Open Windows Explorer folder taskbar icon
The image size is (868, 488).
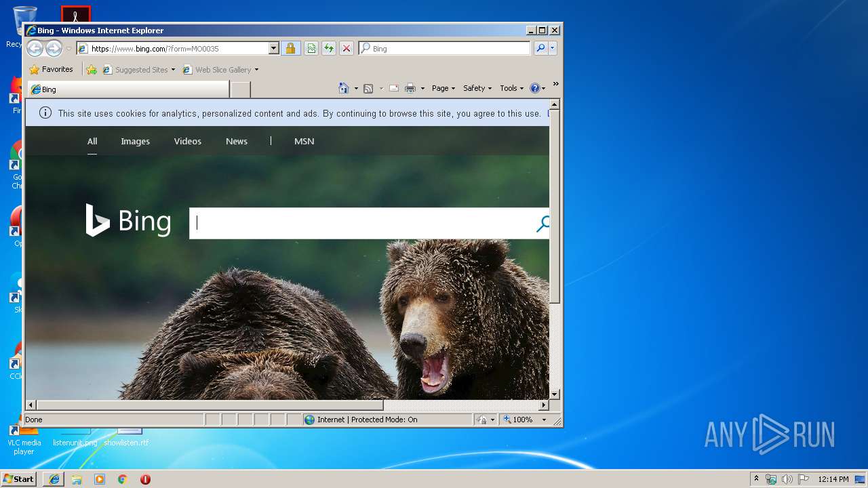coord(77,479)
